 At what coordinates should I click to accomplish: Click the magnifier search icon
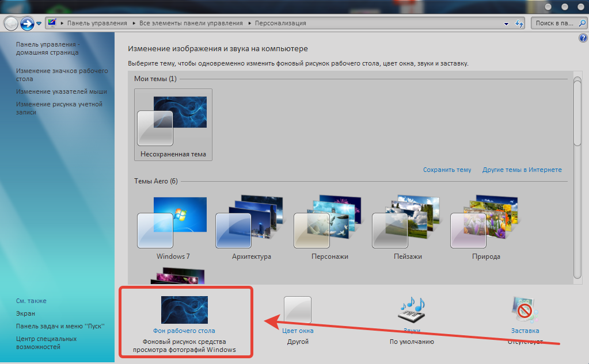[x=582, y=23]
